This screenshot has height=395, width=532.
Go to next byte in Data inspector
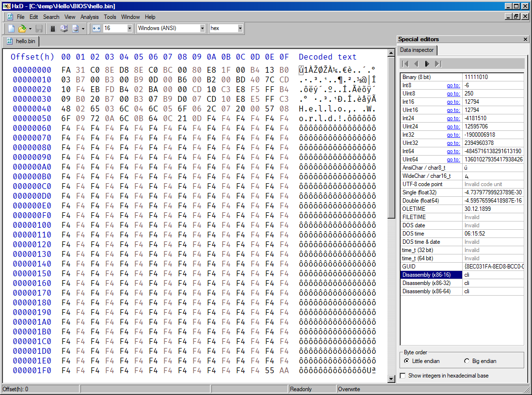[x=427, y=64]
